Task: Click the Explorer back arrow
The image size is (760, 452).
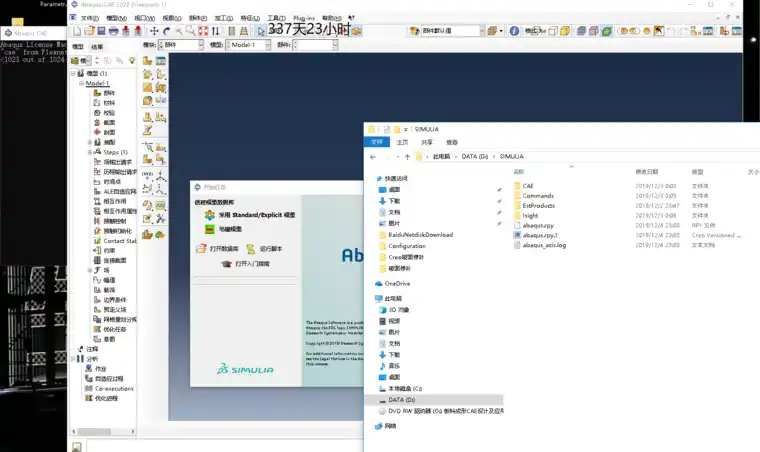Action: coord(373,156)
